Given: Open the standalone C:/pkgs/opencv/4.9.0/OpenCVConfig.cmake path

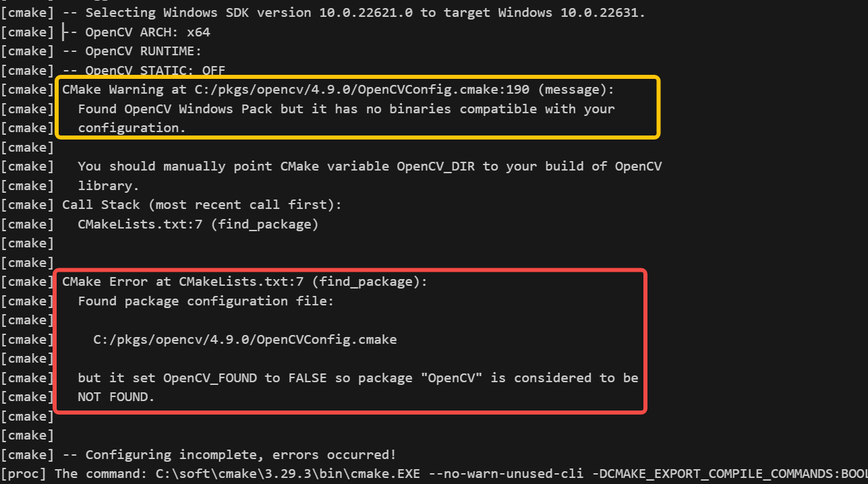Looking at the screenshot, I should tap(245, 339).
